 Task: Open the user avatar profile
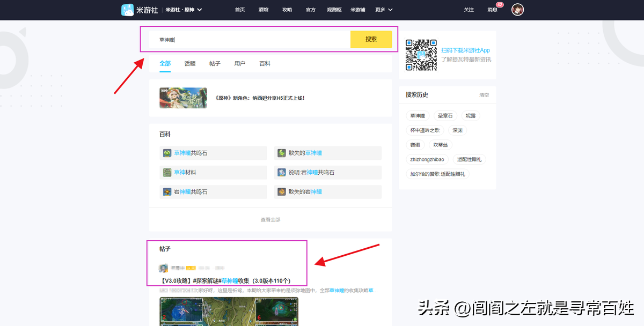(x=517, y=10)
